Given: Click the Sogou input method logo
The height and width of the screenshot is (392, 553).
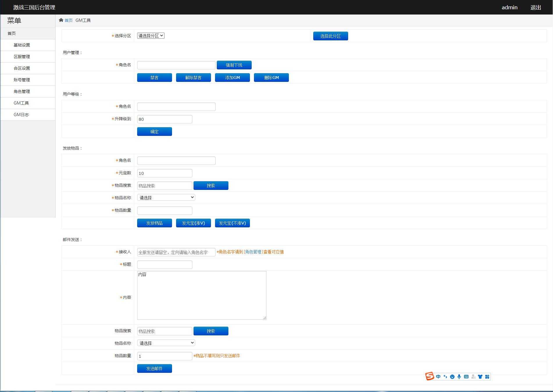Looking at the screenshot, I should (x=429, y=376).
